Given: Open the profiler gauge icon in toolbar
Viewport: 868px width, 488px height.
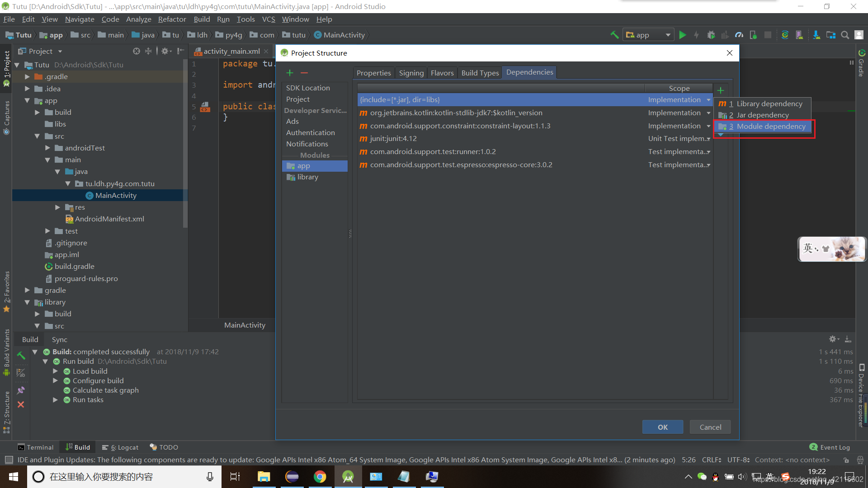Looking at the screenshot, I should pos(739,35).
